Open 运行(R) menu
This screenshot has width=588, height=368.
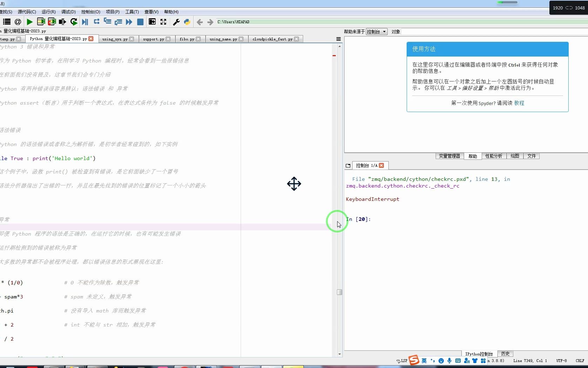[x=48, y=12]
